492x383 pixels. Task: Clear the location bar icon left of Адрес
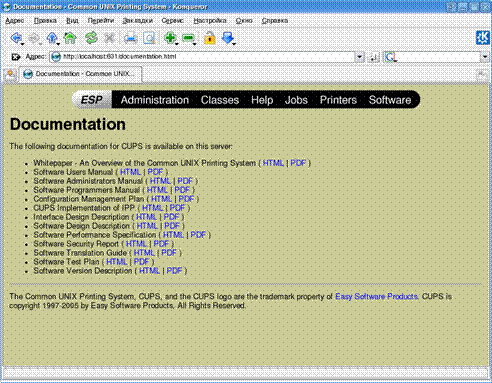(16, 57)
